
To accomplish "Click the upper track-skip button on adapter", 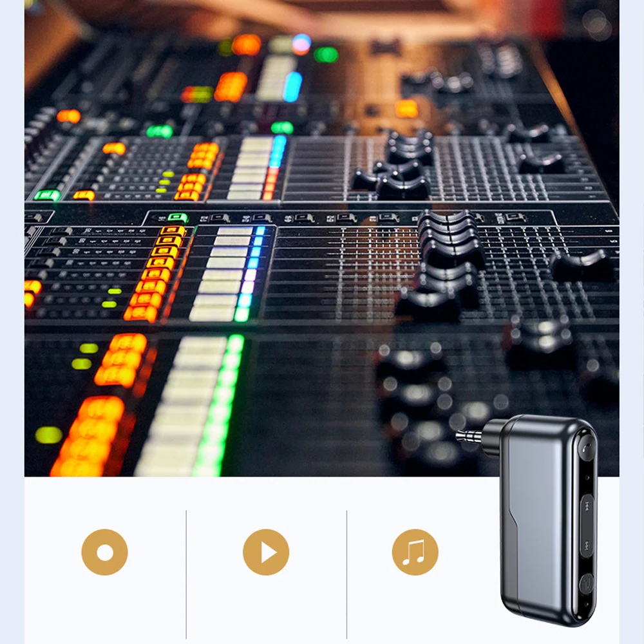I will (x=587, y=506).
